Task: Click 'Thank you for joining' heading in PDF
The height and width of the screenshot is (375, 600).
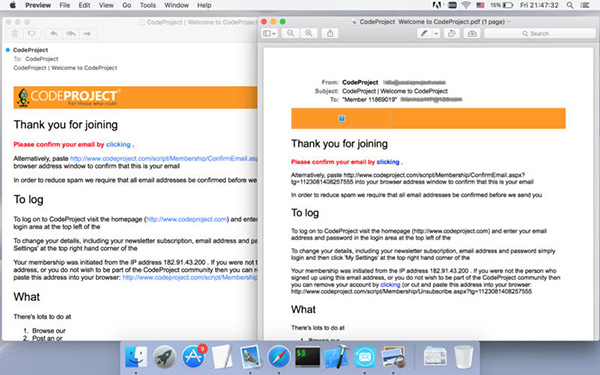Action: coord(339,144)
